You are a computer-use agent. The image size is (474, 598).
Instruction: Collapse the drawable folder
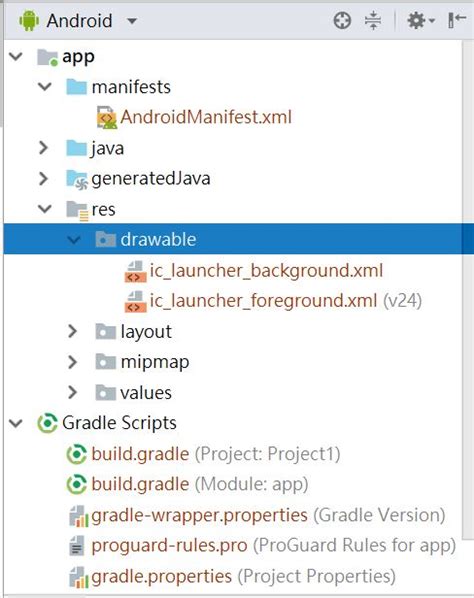pos(74,240)
